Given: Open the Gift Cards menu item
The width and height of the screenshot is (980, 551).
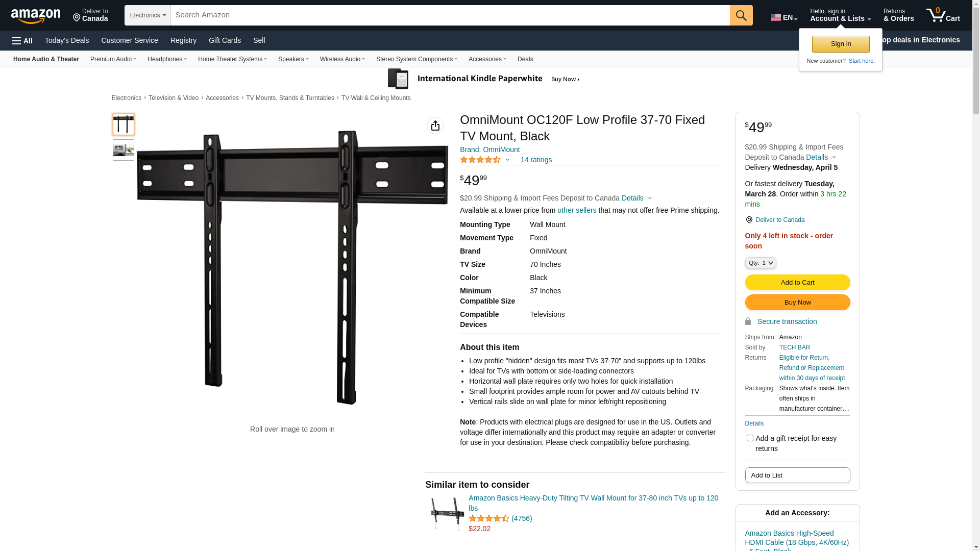Looking at the screenshot, I should [225, 40].
